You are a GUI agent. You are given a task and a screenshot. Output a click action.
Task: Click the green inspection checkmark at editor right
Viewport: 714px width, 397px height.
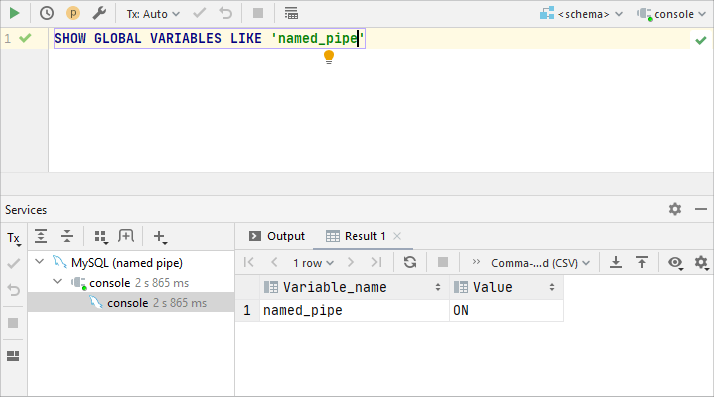(x=701, y=41)
